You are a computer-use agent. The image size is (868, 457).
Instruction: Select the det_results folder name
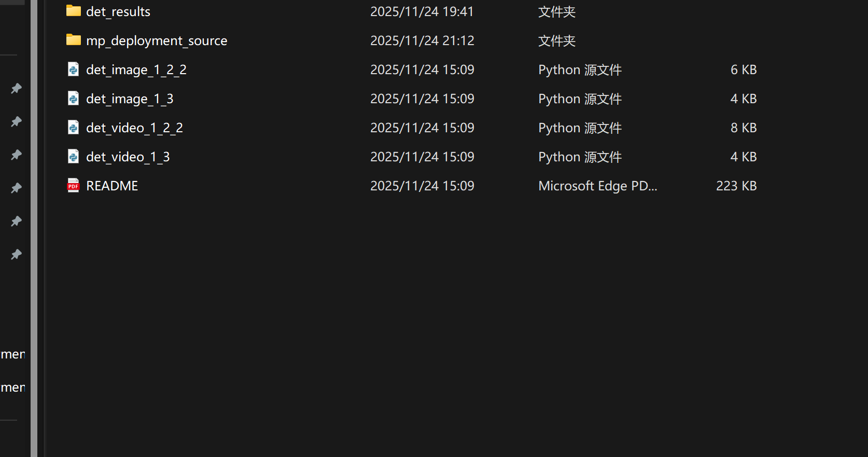(x=118, y=11)
